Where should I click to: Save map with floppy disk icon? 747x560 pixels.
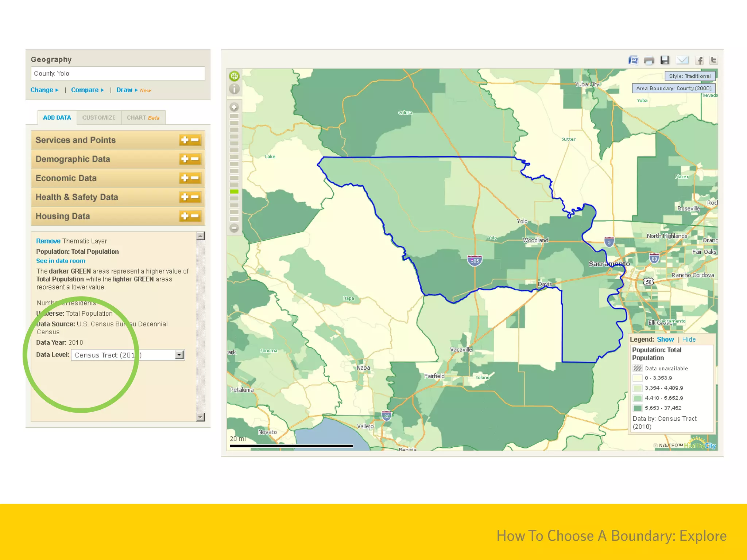click(665, 60)
